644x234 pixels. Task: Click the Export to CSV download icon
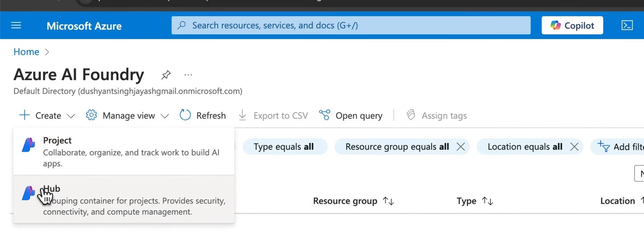242,115
